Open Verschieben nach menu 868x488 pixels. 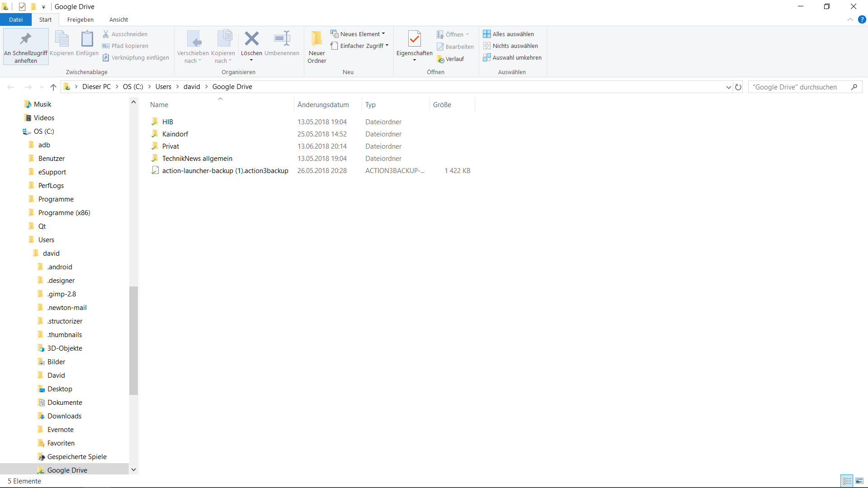(x=193, y=47)
